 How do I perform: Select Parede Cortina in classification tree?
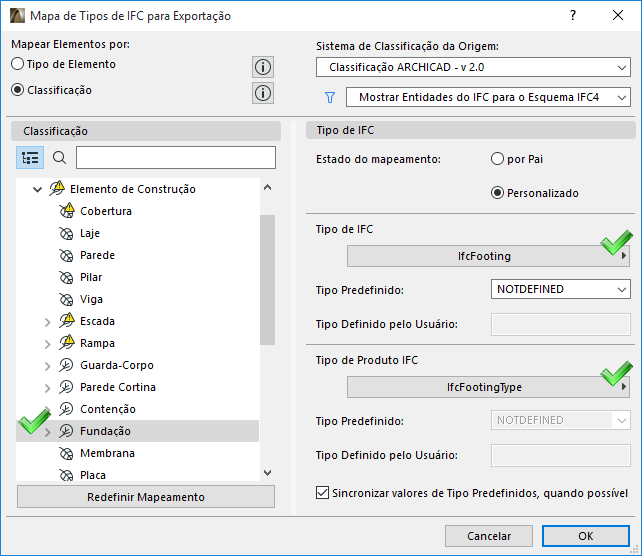(117, 387)
